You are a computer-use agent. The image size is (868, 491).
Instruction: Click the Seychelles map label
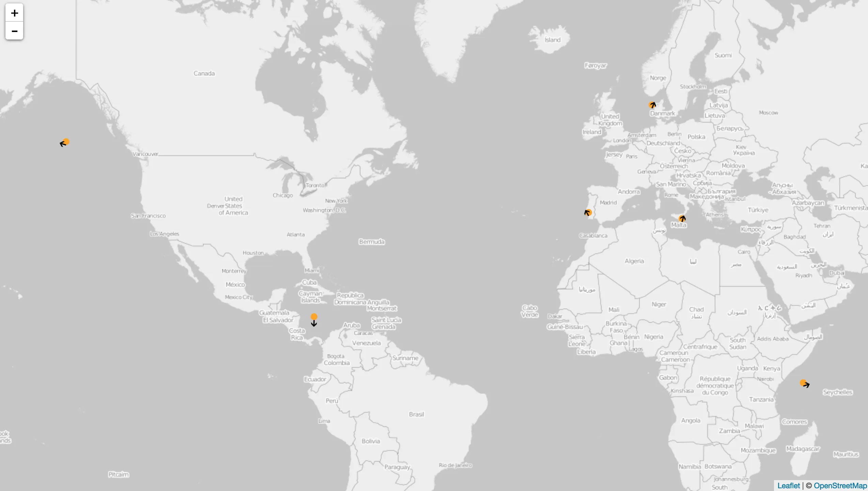tap(837, 392)
